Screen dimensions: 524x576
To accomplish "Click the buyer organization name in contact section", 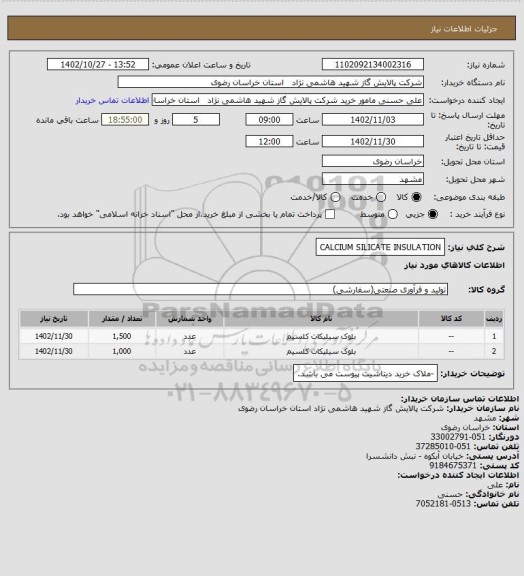I will [x=341, y=408].
